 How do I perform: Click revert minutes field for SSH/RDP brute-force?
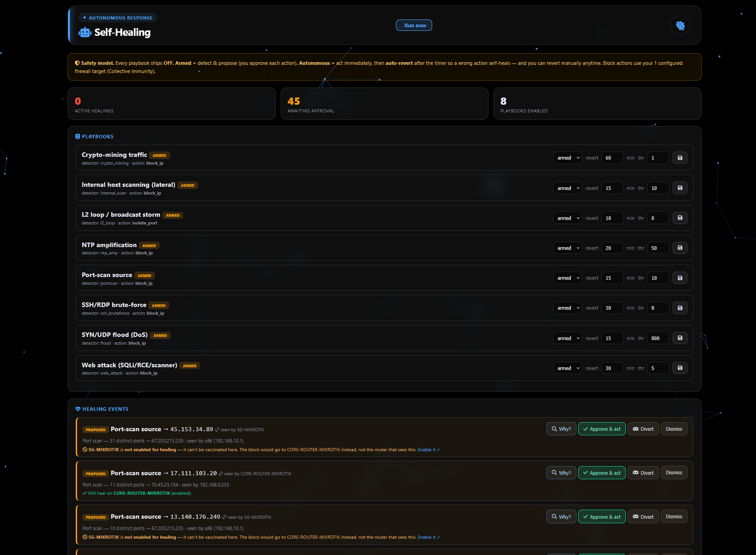(612, 308)
